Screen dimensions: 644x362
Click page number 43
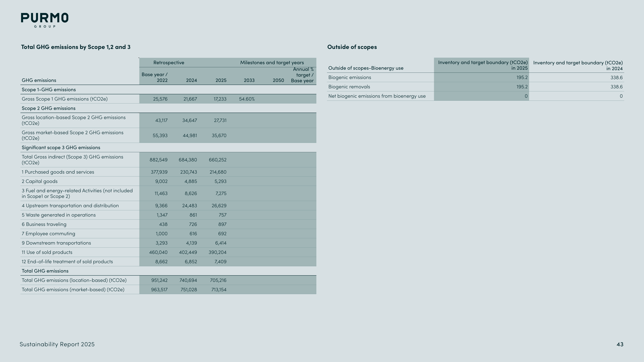[x=620, y=344]
